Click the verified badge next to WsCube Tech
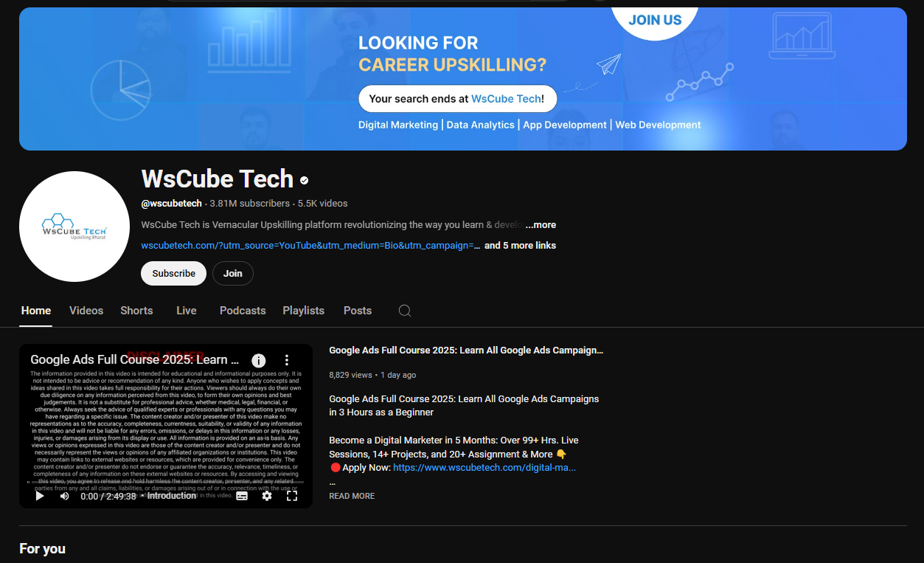This screenshot has height=563, width=924. click(x=305, y=180)
